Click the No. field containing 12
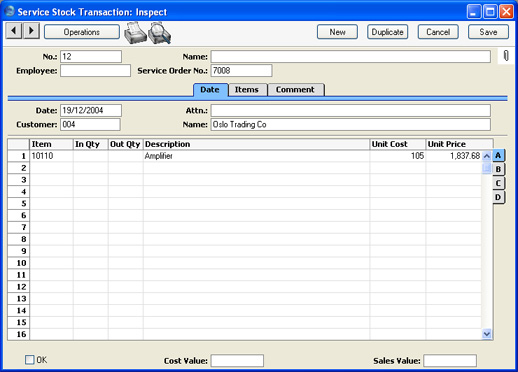 91,56
